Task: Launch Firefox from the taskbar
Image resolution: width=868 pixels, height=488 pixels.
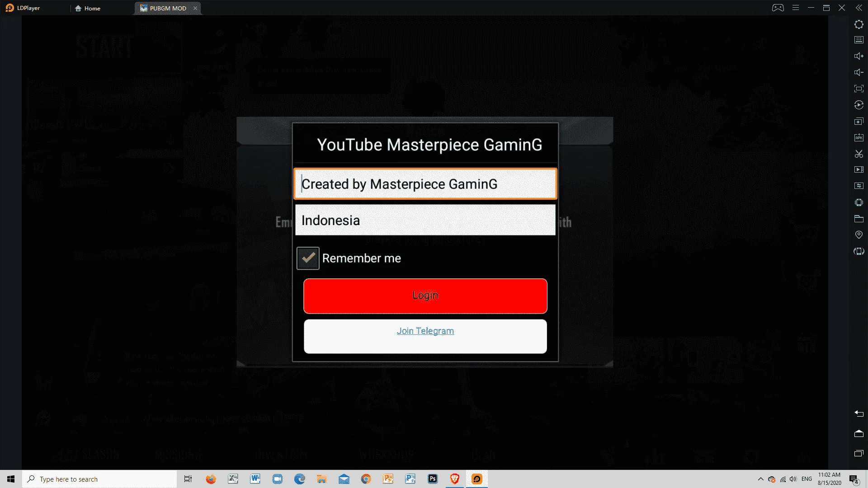Action: coord(211,479)
